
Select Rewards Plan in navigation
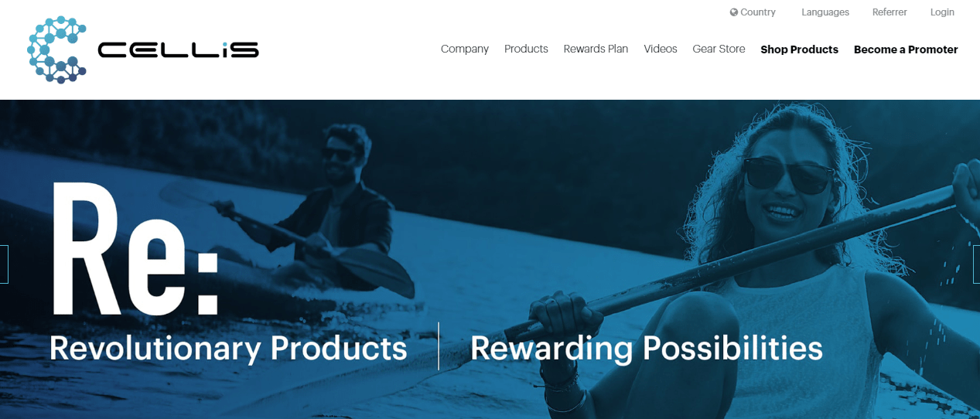click(596, 49)
